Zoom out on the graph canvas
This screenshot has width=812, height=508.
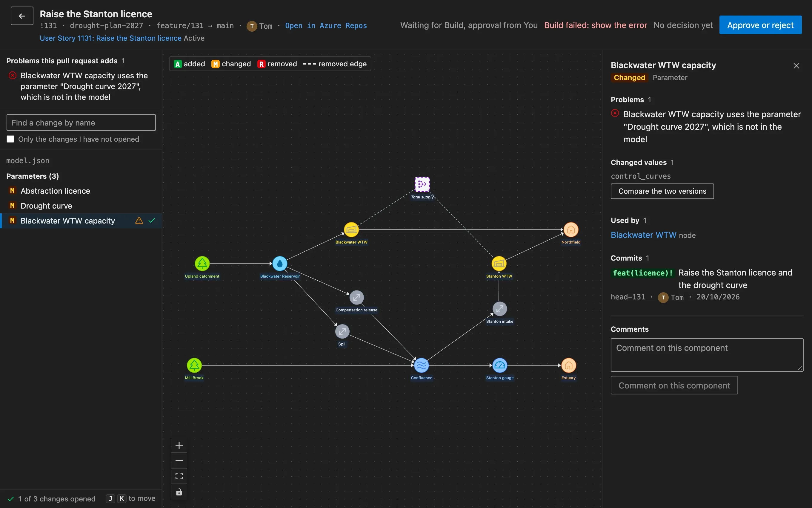179,460
